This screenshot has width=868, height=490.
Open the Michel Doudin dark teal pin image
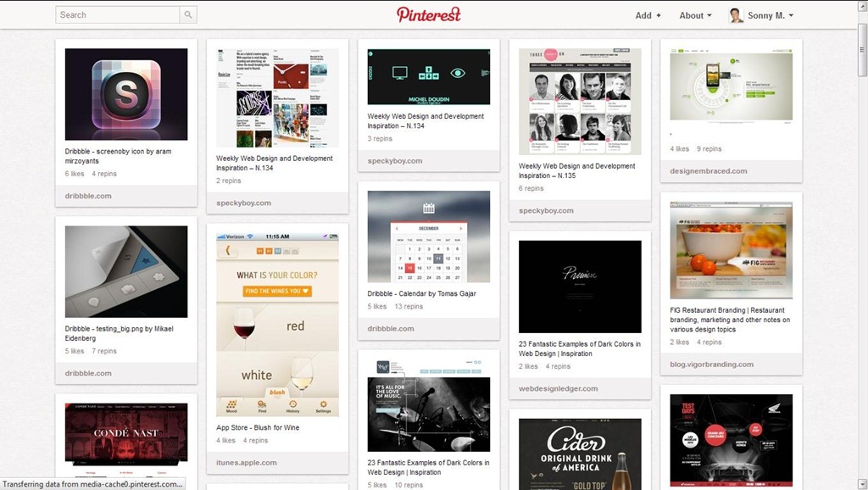428,76
